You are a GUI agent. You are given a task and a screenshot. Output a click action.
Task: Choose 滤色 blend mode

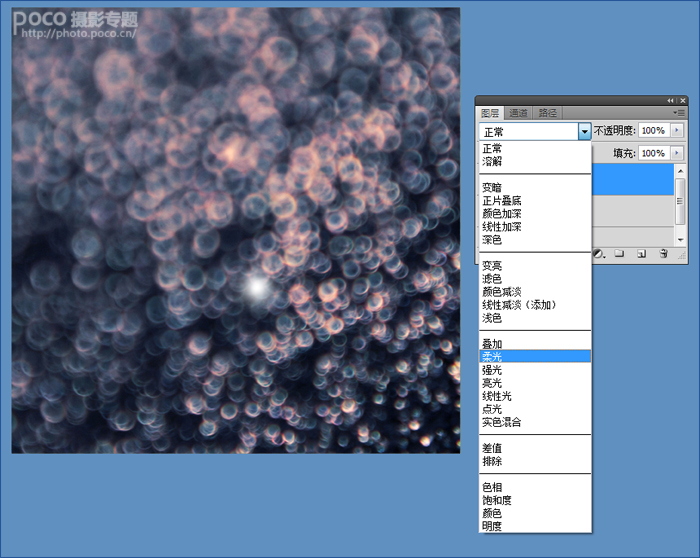[535, 279]
